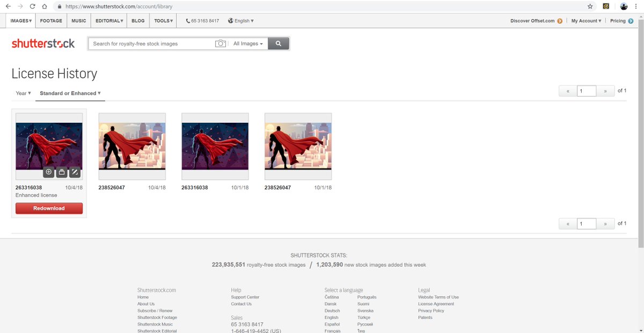Open the BLOG menu item
The width and height of the screenshot is (644, 333).
coord(138,21)
